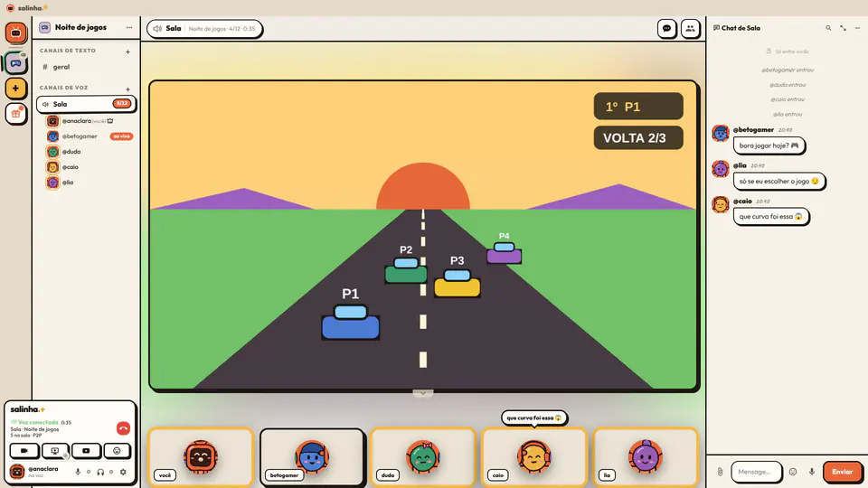Click @caio username in chat

click(742, 202)
